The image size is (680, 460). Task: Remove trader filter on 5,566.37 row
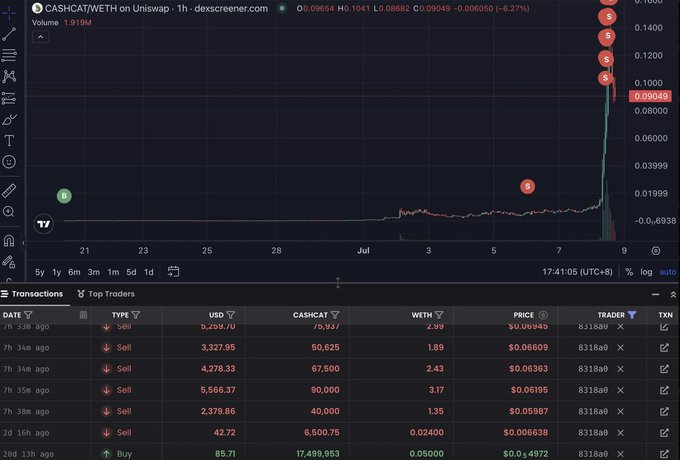coord(621,390)
